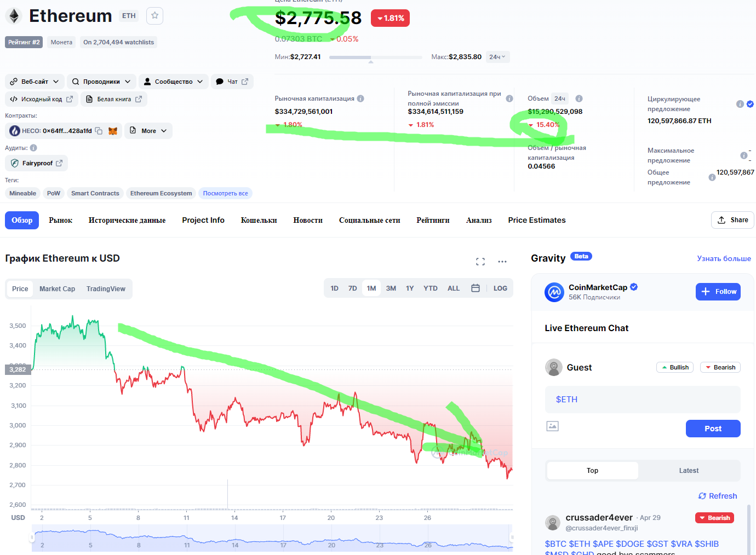756x555 pixels.
Task: Expand the chart to fullscreen
Action: coord(480,262)
